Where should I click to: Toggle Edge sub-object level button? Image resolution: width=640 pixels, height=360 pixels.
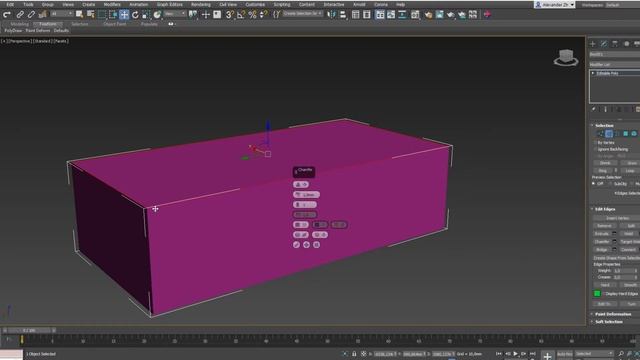[x=609, y=133]
